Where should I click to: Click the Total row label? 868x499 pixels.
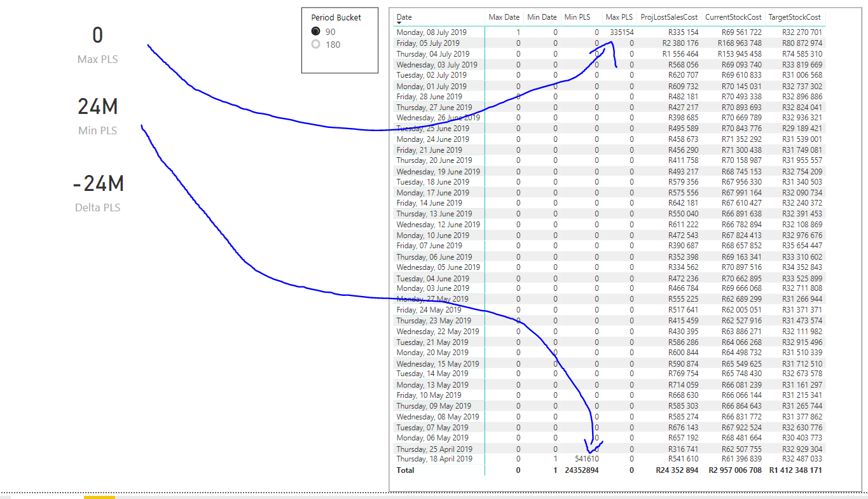pos(406,470)
